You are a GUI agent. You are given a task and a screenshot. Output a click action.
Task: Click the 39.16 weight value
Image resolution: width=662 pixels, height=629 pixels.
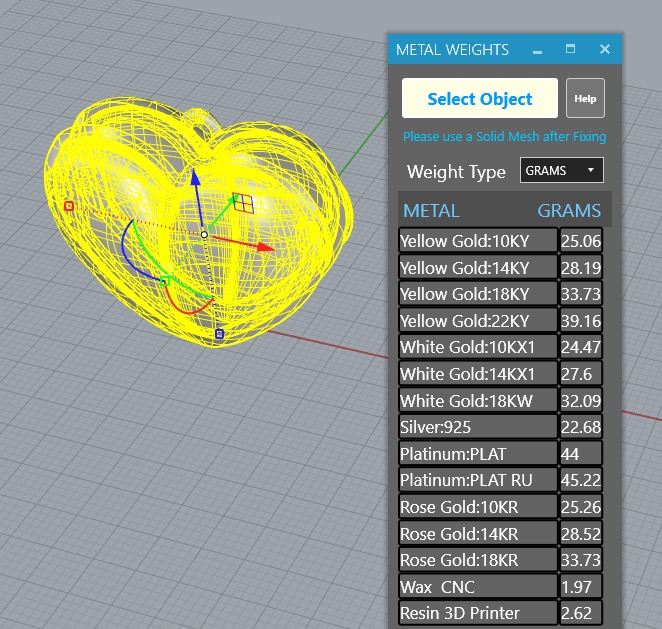[x=581, y=321]
